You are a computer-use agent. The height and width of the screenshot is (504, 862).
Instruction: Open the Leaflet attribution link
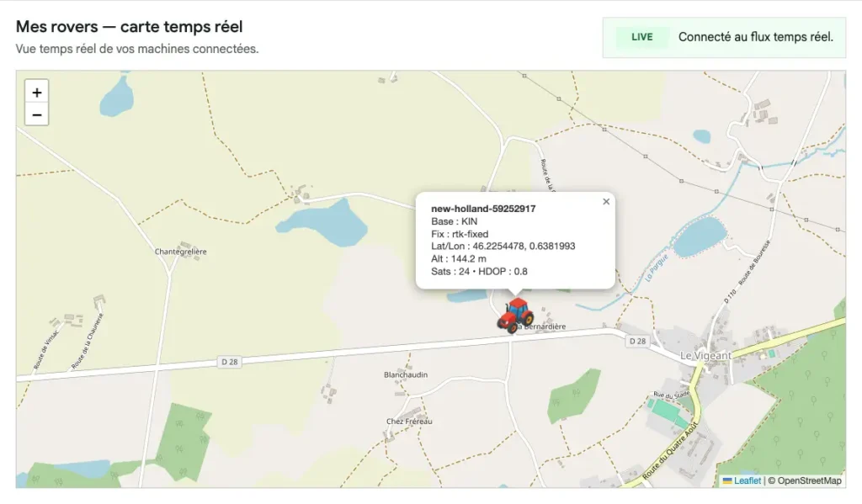click(748, 480)
